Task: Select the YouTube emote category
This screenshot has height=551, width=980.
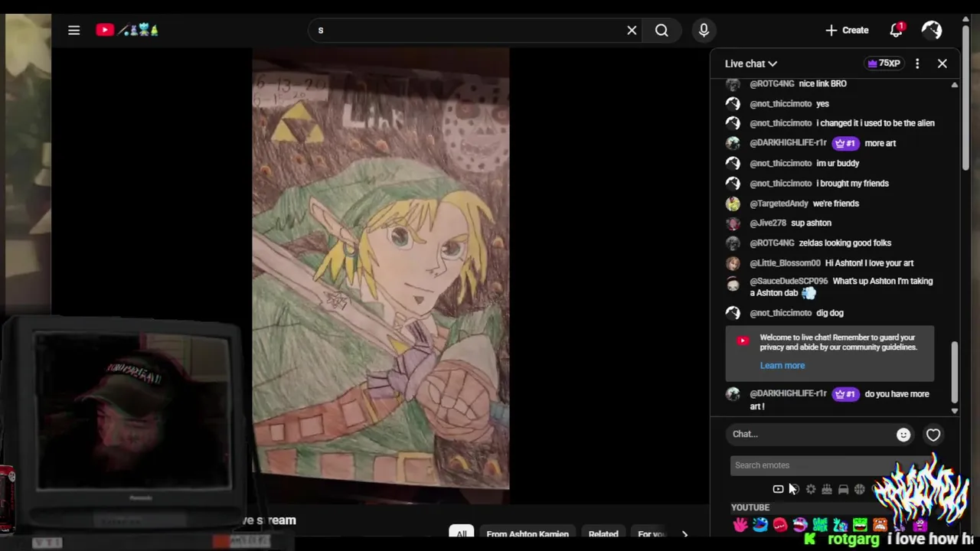Action: tap(778, 489)
